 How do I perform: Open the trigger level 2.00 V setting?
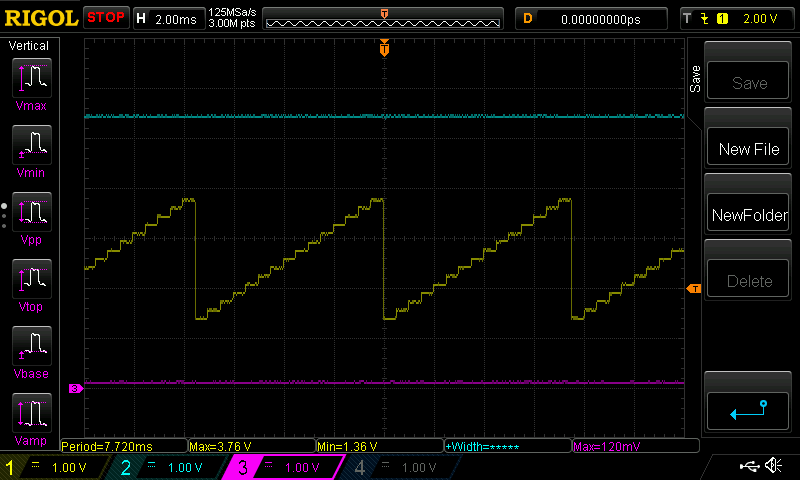(734, 18)
